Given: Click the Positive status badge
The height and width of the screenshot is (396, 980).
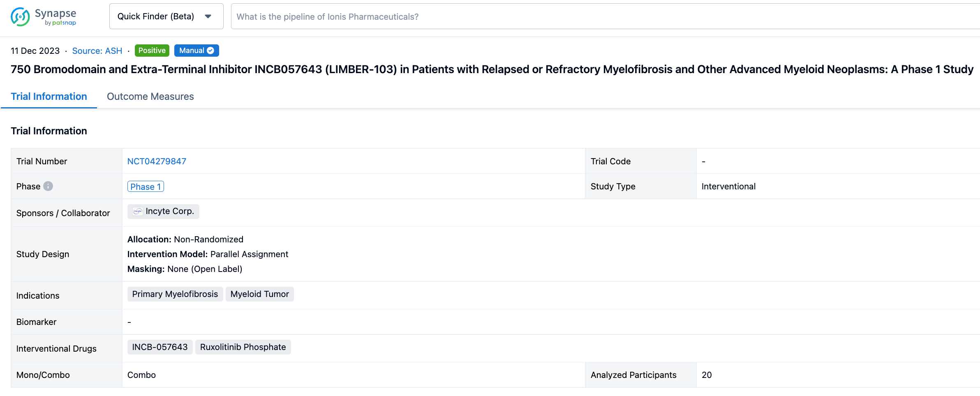Looking at the screenshot, I should (x=152, y=51).
